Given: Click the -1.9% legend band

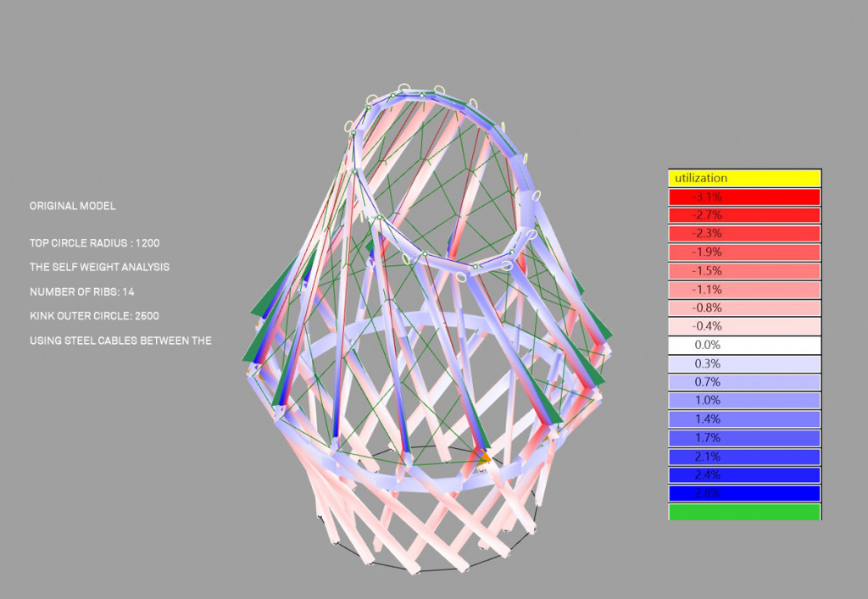Looking at the screenshot, I should 744,252.
